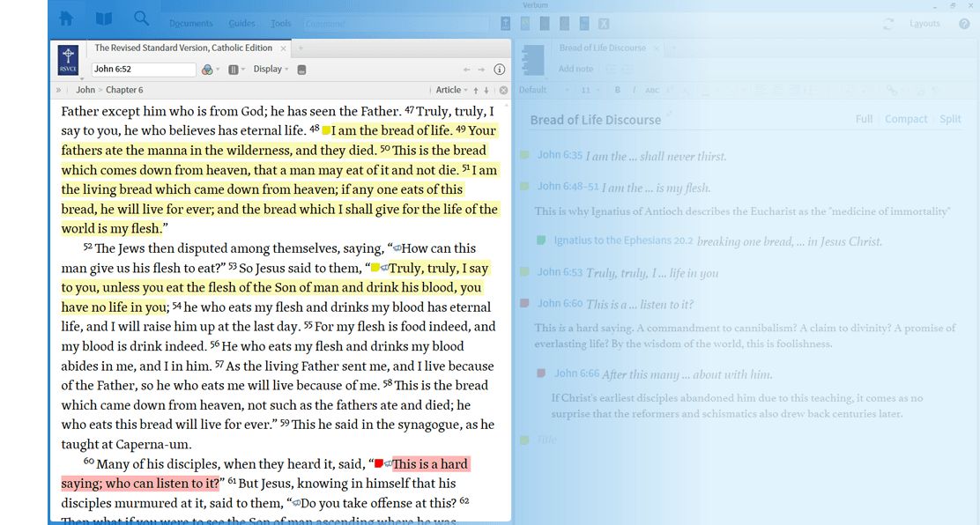The image size is (980, 525).
Task: Click the notes notebook icon
Action: (x=533, y=61)
